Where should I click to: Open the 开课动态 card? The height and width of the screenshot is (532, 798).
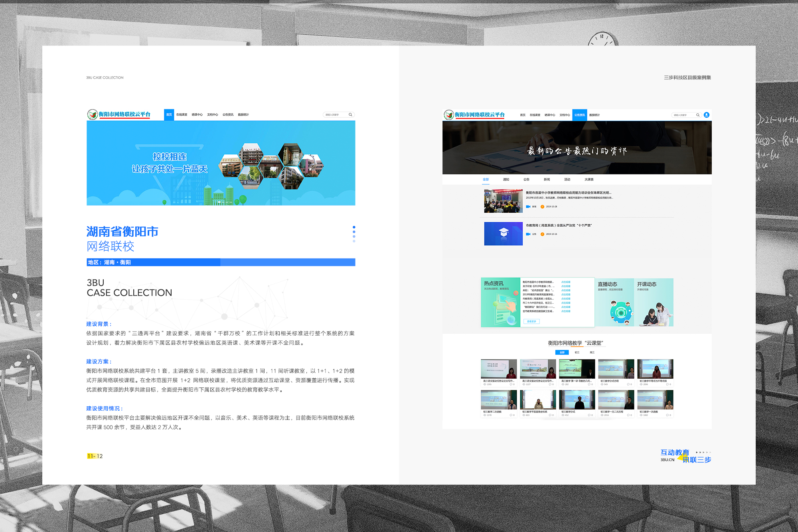(654, 303)
